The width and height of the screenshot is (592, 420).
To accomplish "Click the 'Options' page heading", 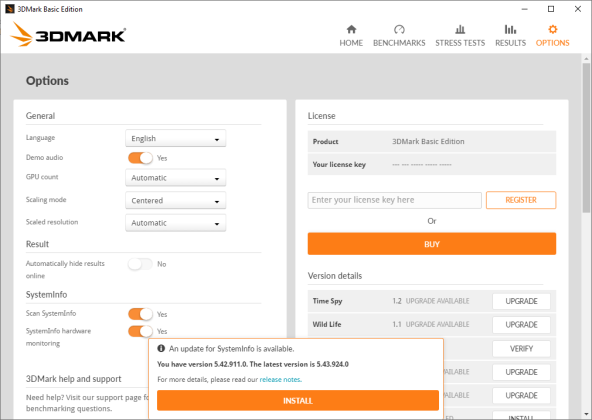I will click(47, 80).
